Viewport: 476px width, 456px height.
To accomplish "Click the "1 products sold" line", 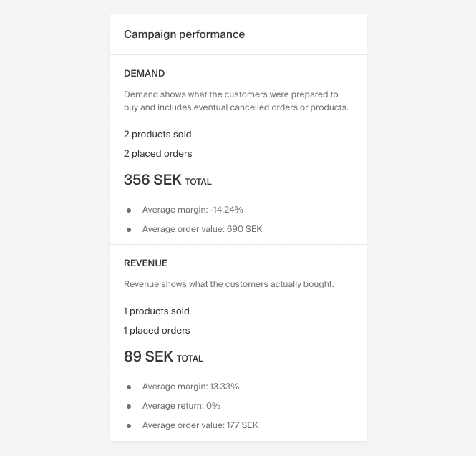I will click(156, 311).
